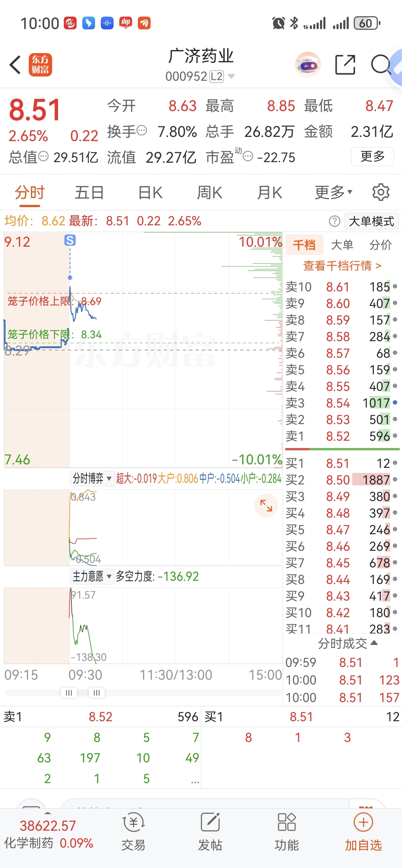
Task: Tap the dot beside 买2 1887
Action: click(x=395, y=479)
